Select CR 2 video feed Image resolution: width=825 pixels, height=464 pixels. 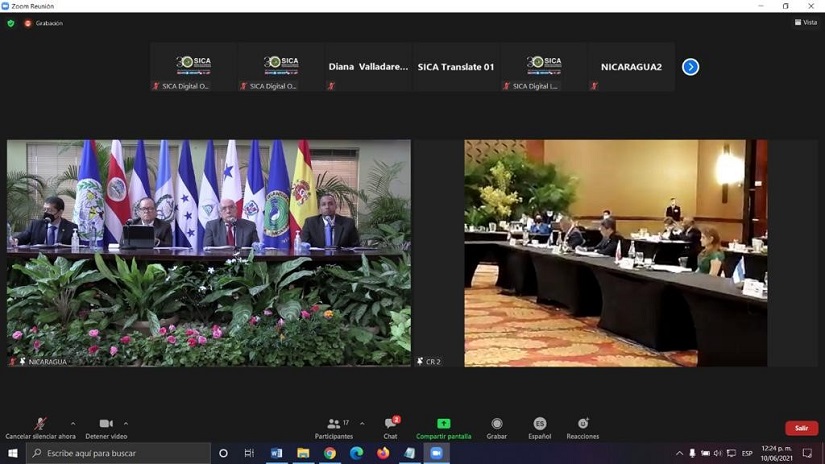[x=616, y=253]
